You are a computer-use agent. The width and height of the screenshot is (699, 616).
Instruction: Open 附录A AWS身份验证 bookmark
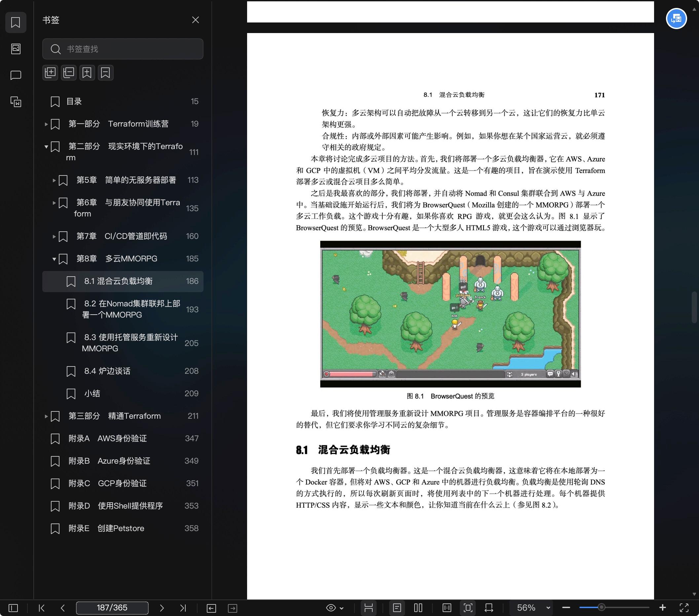pyautogui.click(x=123, y=439)
